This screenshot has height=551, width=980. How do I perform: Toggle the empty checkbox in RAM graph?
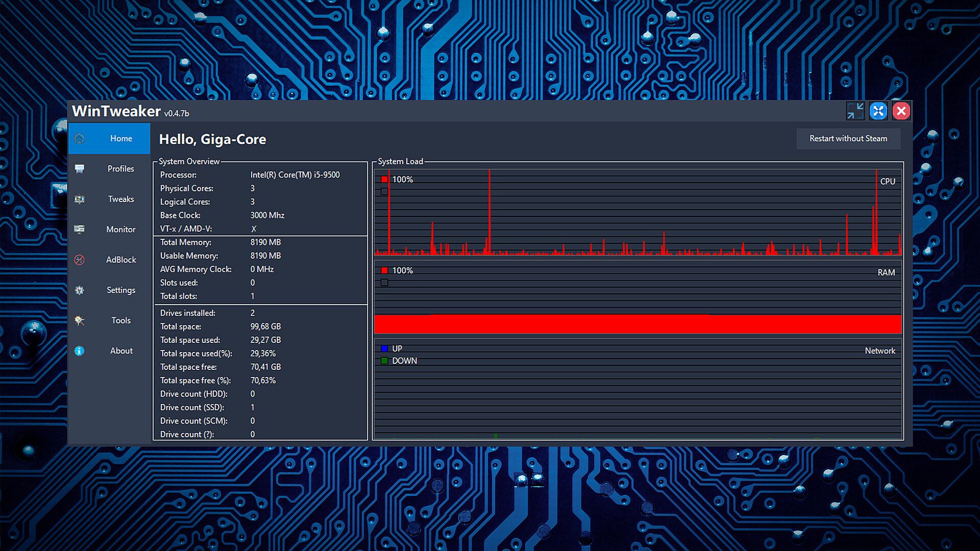384,283
